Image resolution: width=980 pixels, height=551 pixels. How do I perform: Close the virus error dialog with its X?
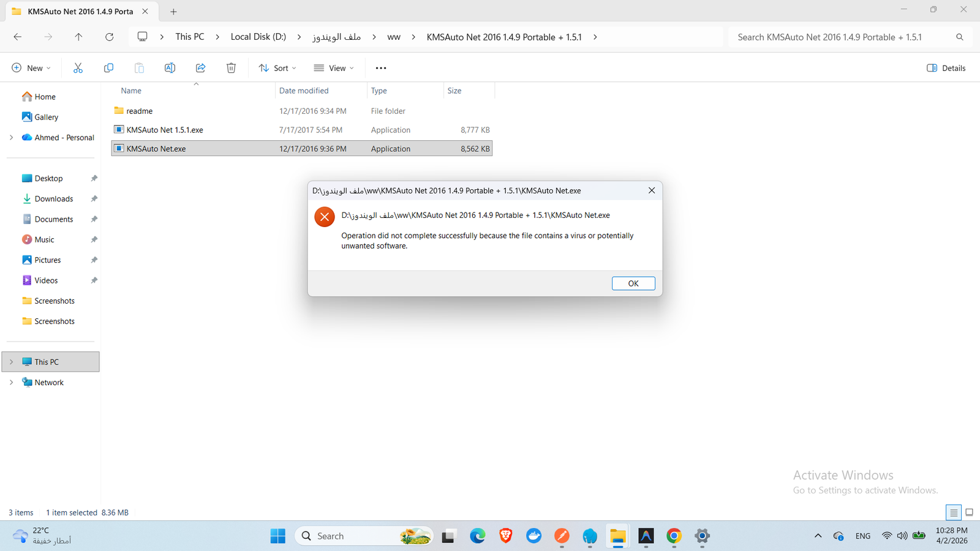(652, 190)
